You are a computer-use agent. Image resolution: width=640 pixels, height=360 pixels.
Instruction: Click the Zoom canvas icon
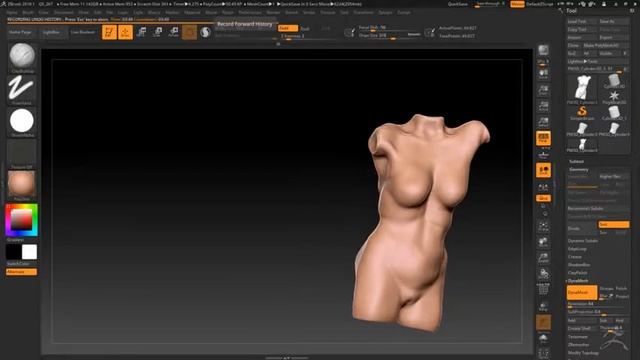[x=543, y=91]
